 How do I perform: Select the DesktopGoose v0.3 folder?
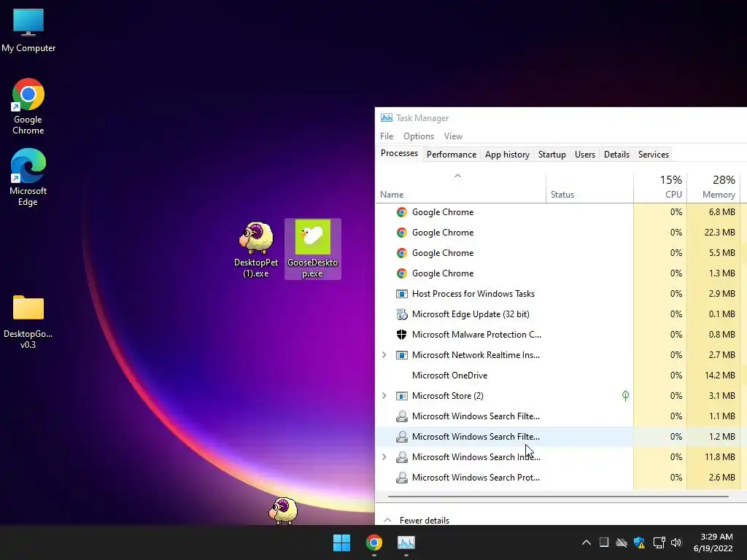coord(28,322)
